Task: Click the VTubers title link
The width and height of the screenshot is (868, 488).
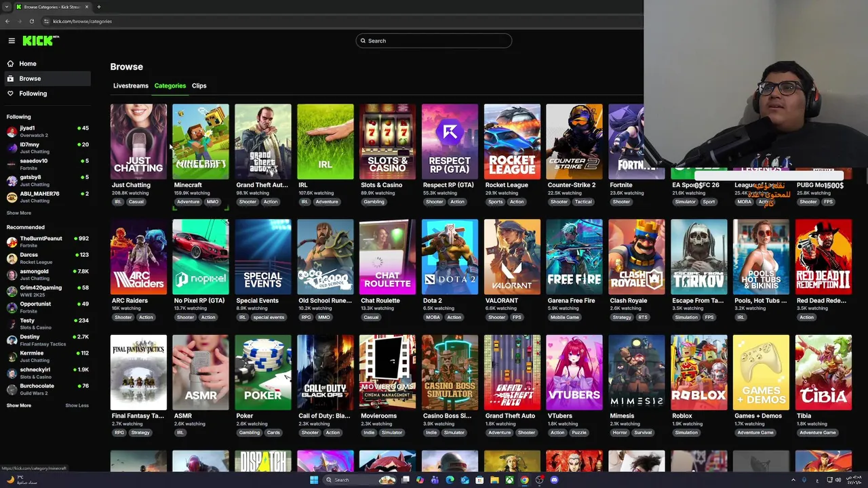Action: click(x=560, y=416)
